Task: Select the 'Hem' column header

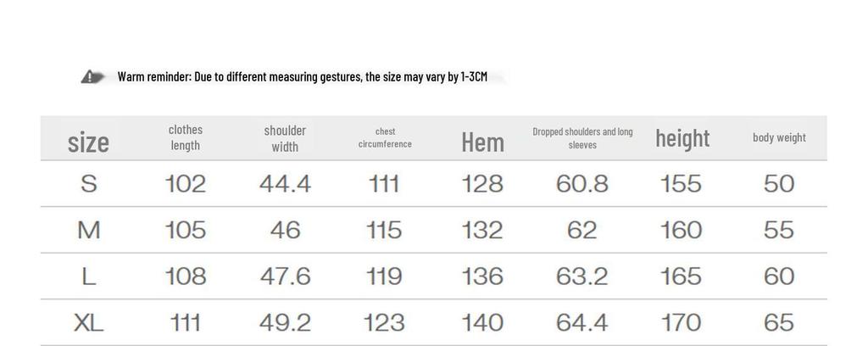Action: [x=482, y=142]
